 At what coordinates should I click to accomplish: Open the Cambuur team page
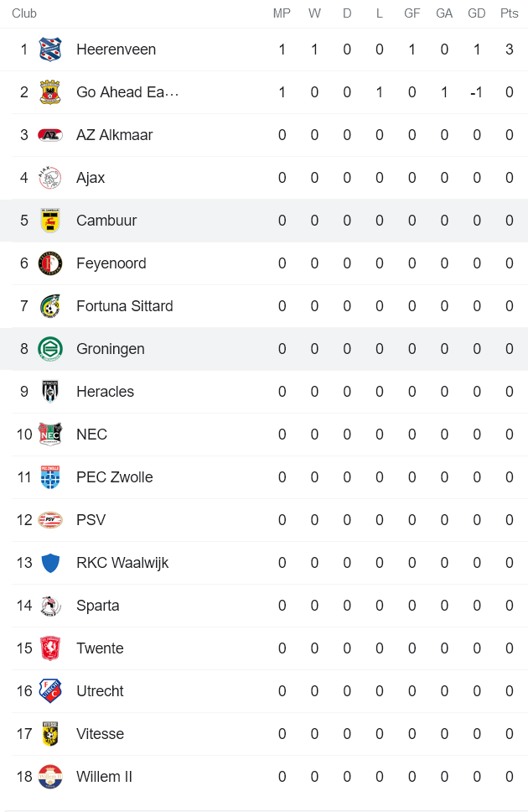(106, 221)
